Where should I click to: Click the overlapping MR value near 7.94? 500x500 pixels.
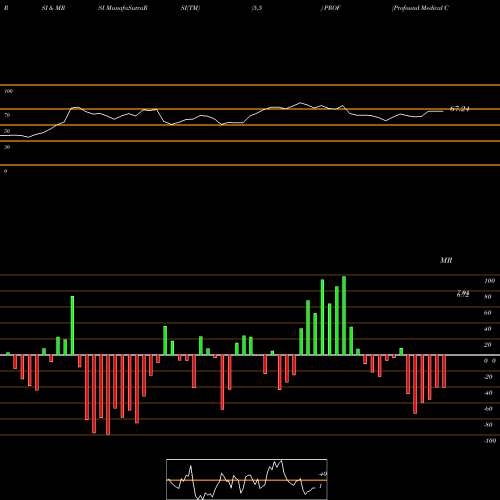[x=463, y=294]
